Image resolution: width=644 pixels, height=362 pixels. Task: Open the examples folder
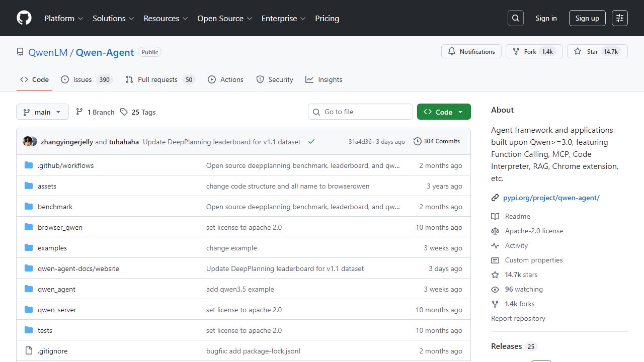[x=52, y=248]
